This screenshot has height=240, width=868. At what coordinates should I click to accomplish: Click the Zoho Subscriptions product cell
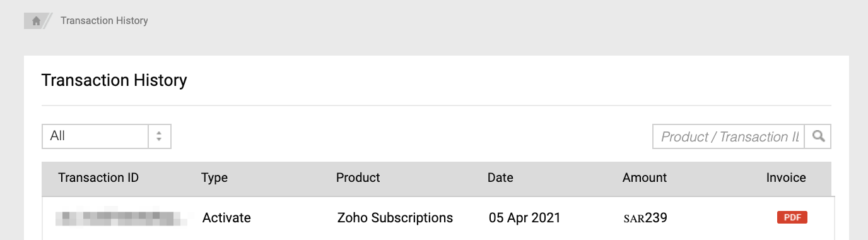[395, 218]
